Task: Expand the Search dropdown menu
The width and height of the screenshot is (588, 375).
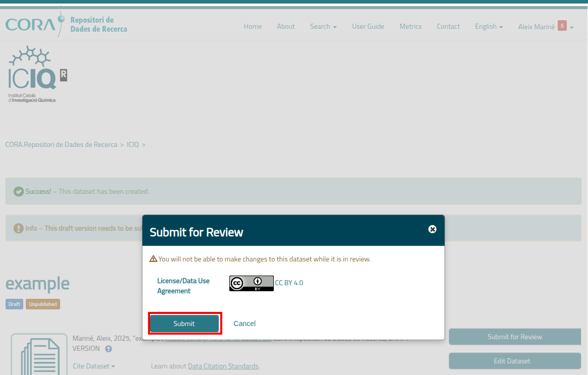Action: pos(323,27)
